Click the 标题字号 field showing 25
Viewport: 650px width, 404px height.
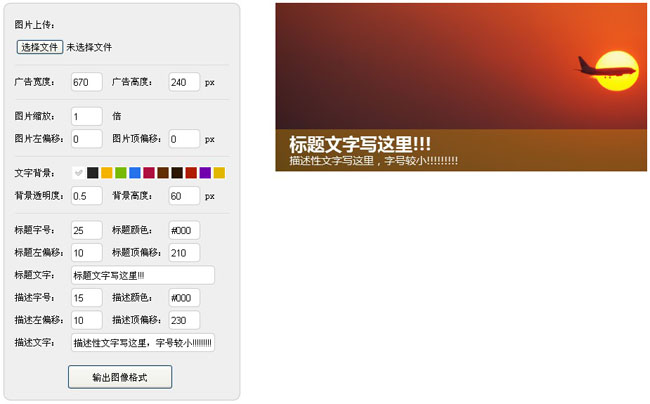pos(86,230)
